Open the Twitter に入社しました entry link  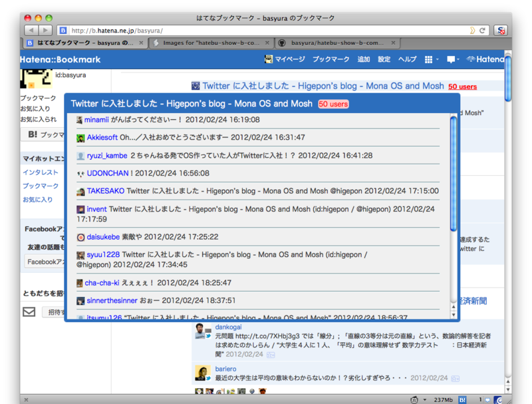(x=323, y=86)
